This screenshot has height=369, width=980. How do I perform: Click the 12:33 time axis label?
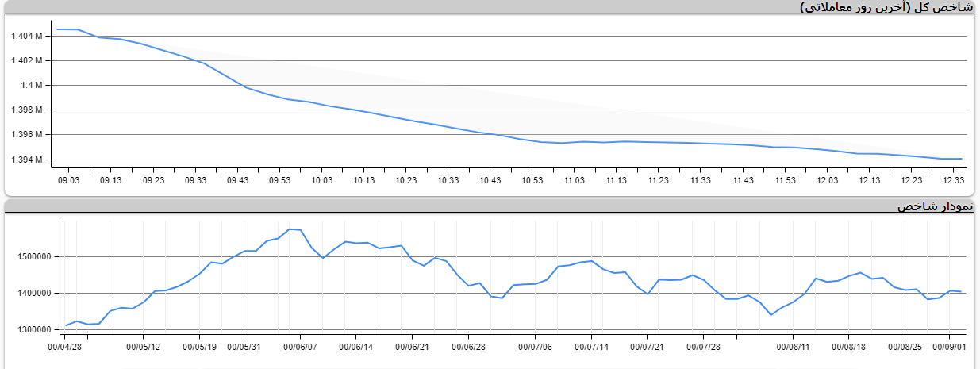(x=954, y=180)
